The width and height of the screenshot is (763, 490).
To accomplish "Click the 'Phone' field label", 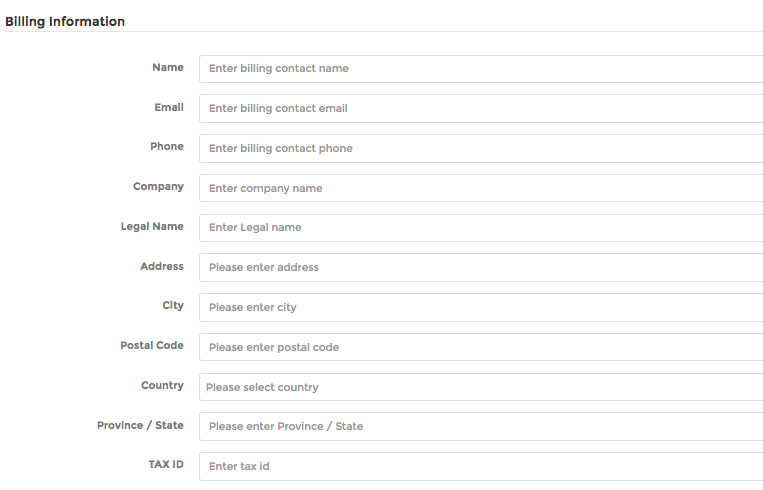I will [x=167, y=146].
